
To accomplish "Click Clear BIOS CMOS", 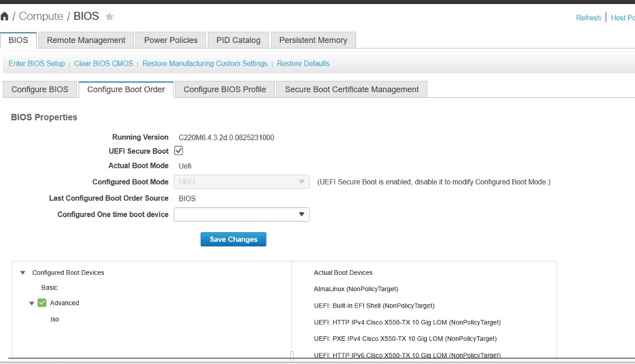I will tap(103, 63).
